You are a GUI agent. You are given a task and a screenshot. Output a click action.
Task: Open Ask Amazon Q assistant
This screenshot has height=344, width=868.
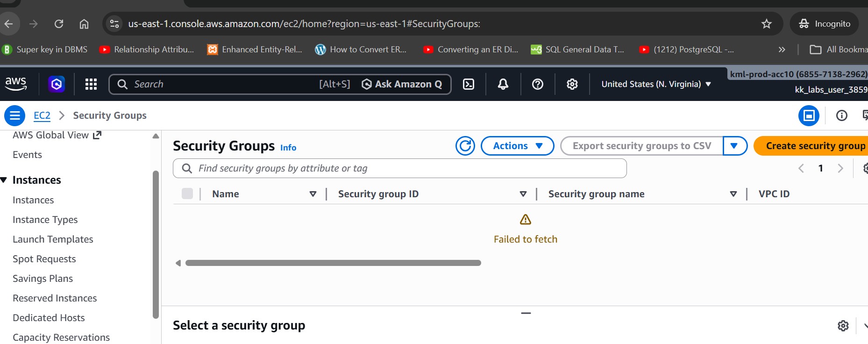point(402,84)
